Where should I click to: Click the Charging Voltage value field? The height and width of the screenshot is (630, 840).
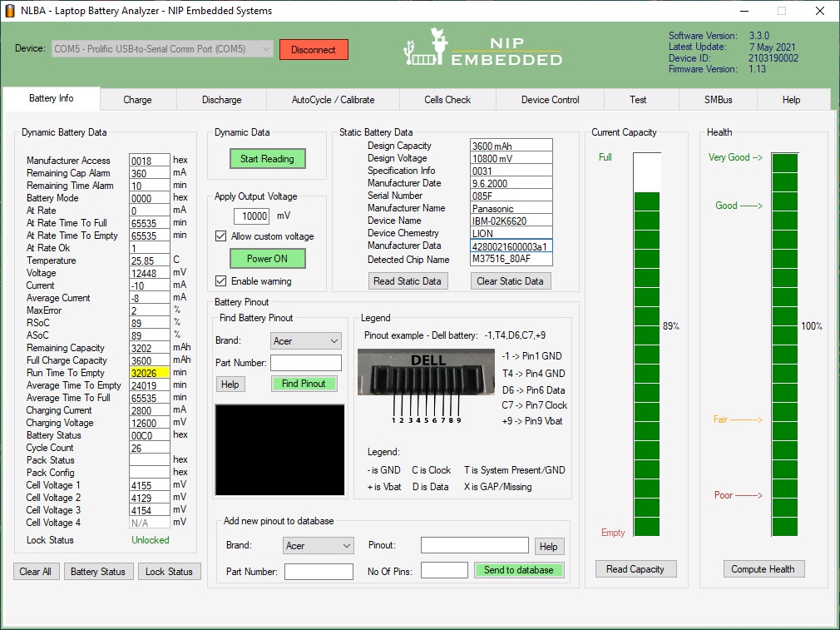[x=150, y=423]
